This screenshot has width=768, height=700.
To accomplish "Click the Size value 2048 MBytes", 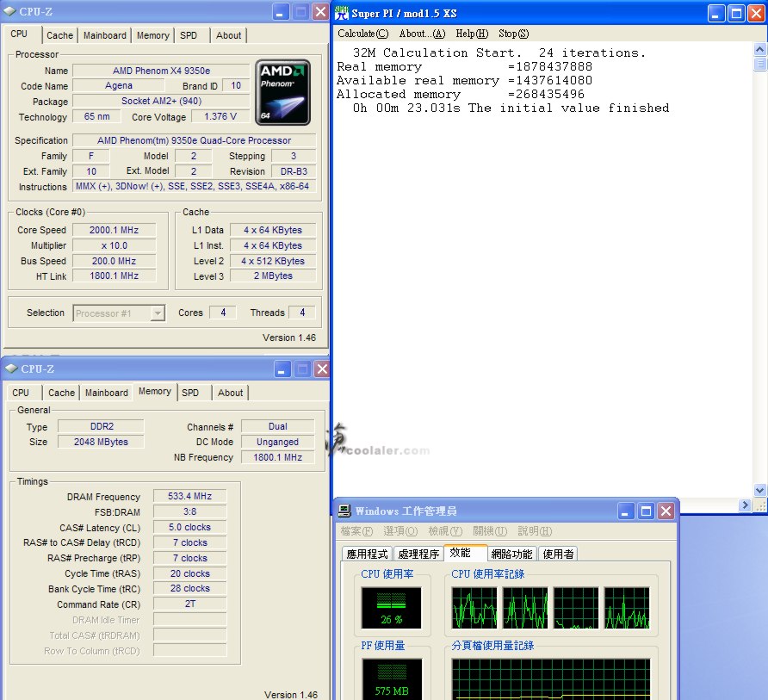I will pyautogui.click(x=101, y=442).
